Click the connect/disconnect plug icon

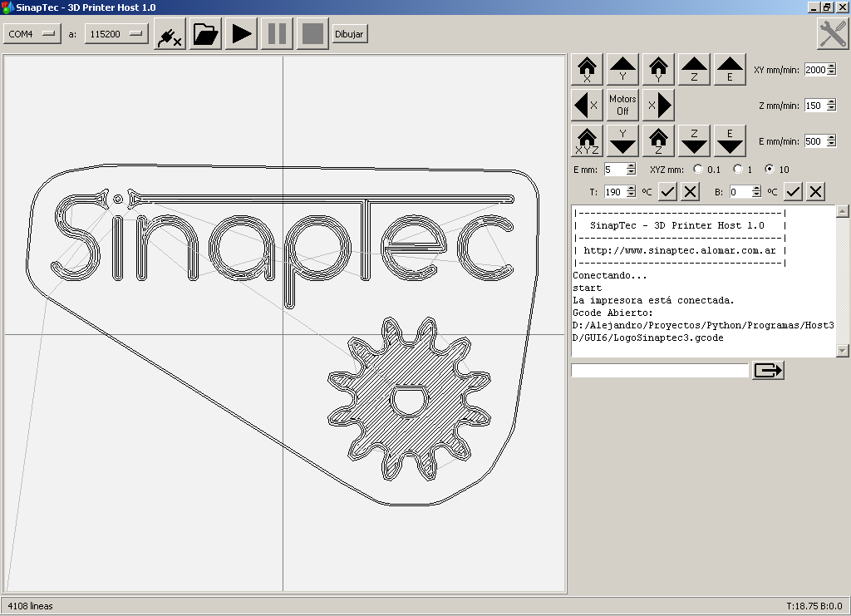click(x=170, y=34)
